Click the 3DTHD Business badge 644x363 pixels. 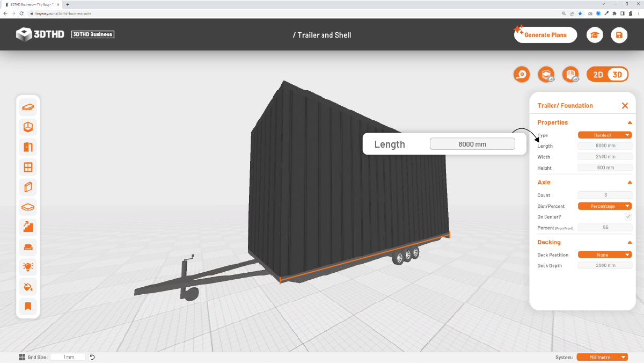point(93,34)
